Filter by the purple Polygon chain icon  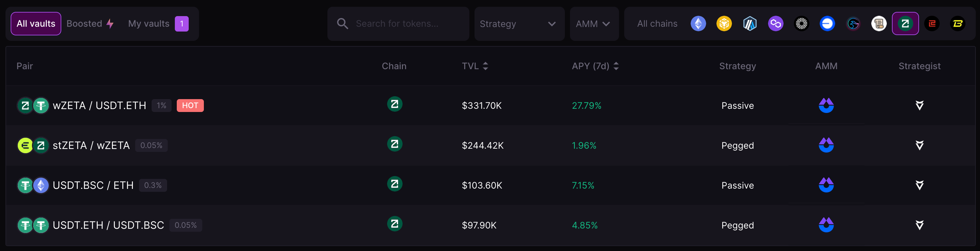(x=776, y=23)
